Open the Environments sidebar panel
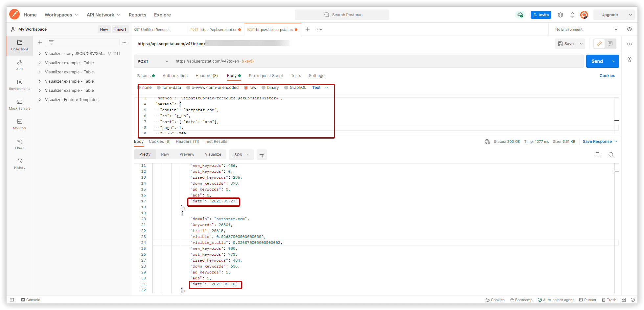Image resolution: width=644 pixels, height=310 pixels. click(20, 85)
